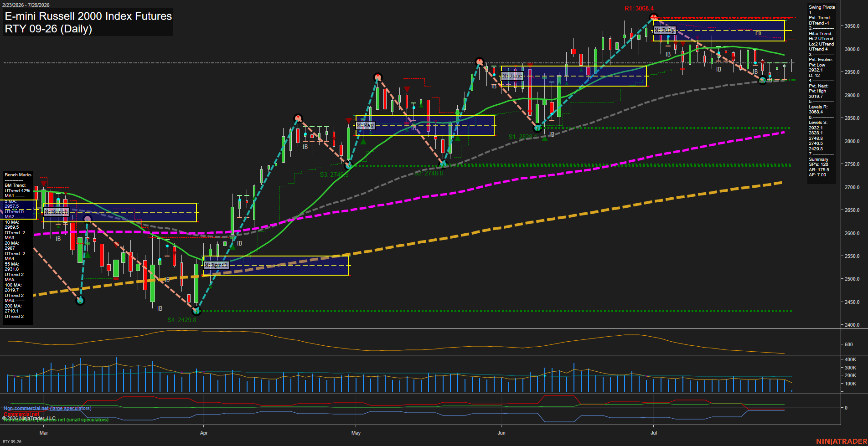The width and height of the screenshot is (868, 446).
Task: Select the S3 support label near May low
Action: tap(334, 174)
